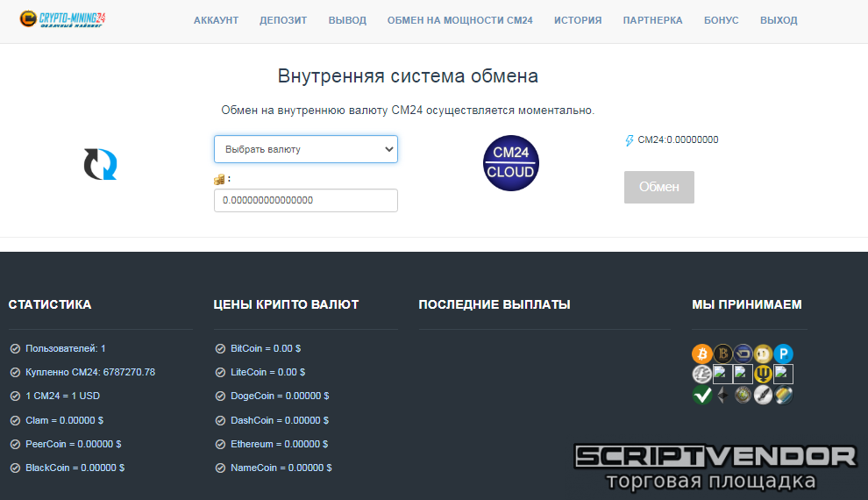Image resolution: width=868 pixels, height=500 pixels.
Task: Open 'Обмен на мощности CM24' menu
Action: pos(459,20)
